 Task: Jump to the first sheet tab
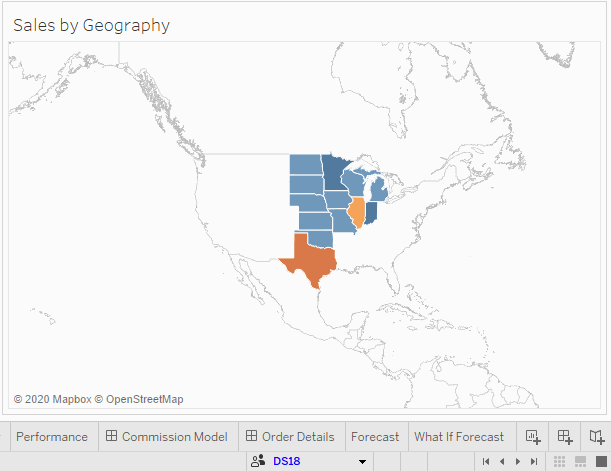(x=486, y=461)
